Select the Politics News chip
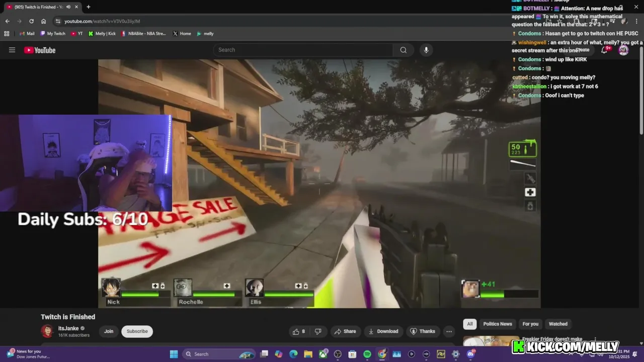 click(x=498, y=324)
